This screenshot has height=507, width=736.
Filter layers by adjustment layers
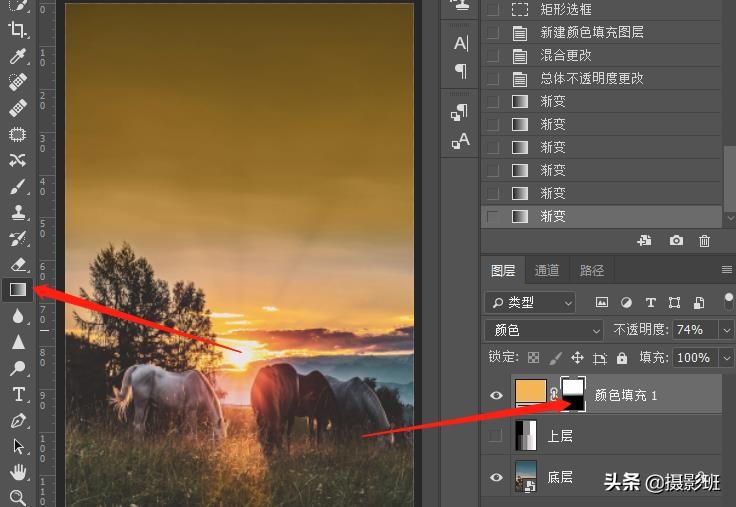tap(626, 303)
